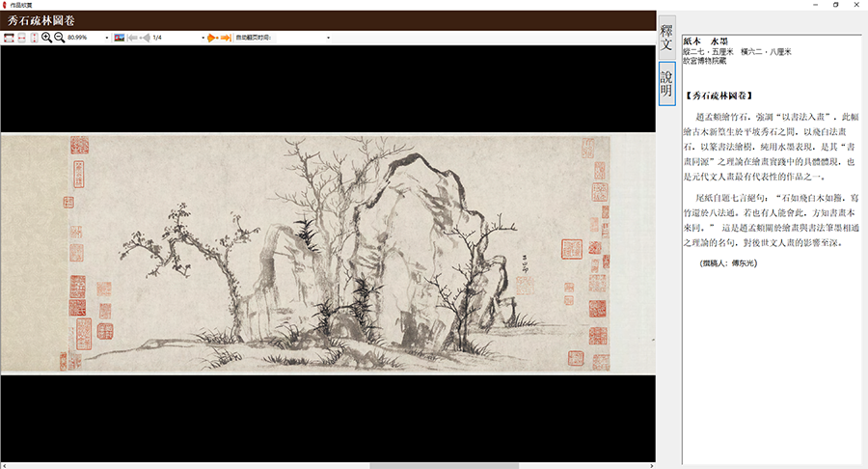Click the 故宮博物院藏 text

704,61
